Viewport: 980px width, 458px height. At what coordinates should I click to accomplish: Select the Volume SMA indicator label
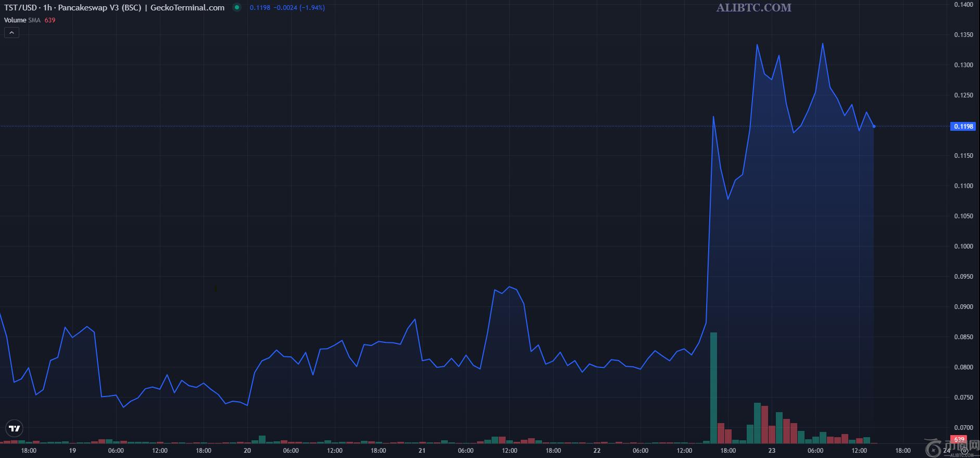(x=22, y=20)
